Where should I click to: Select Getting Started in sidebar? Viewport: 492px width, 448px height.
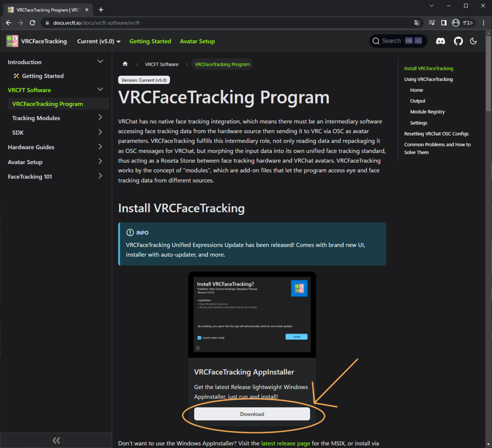(39, 76)
